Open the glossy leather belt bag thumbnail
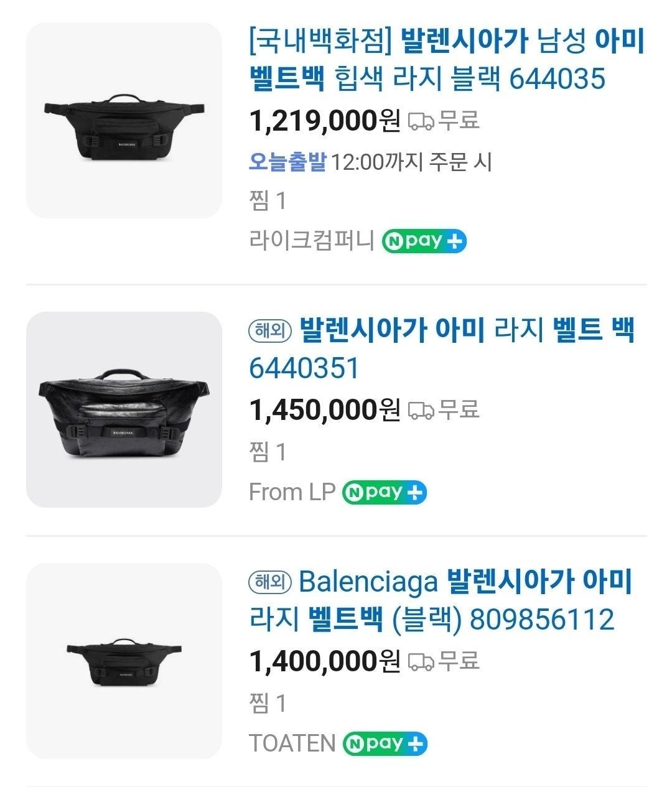 [x=124, y=409]
